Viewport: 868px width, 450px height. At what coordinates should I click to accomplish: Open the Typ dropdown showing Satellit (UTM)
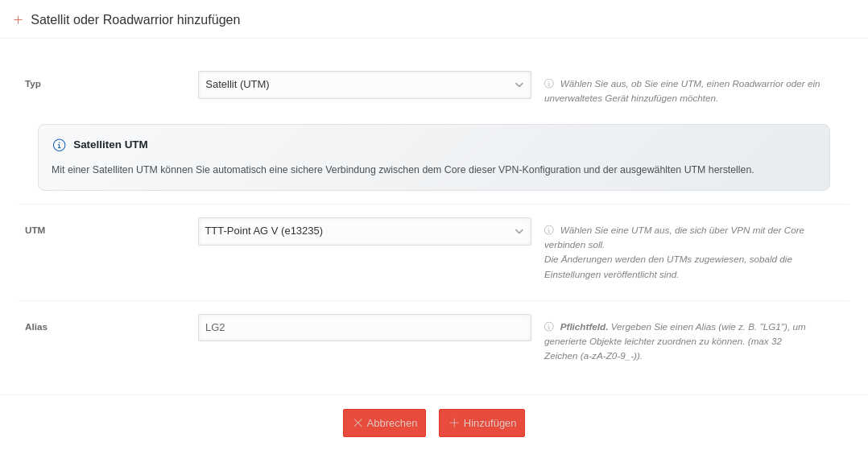[354, 85]
